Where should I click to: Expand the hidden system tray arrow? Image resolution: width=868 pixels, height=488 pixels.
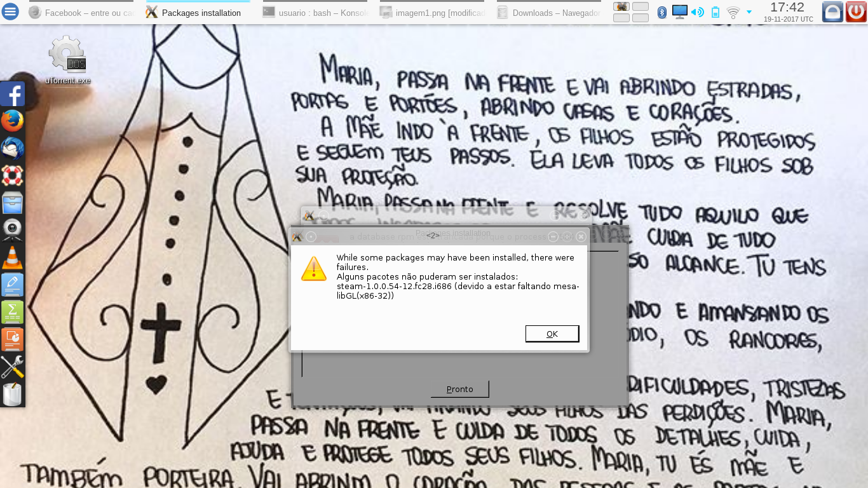(x=749, y=12)
